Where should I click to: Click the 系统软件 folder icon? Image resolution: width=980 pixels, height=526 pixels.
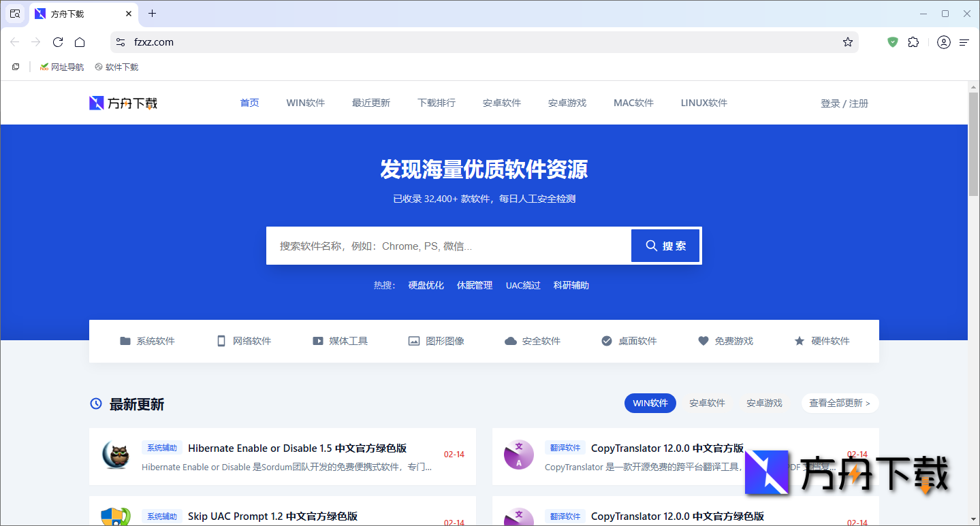125,340
